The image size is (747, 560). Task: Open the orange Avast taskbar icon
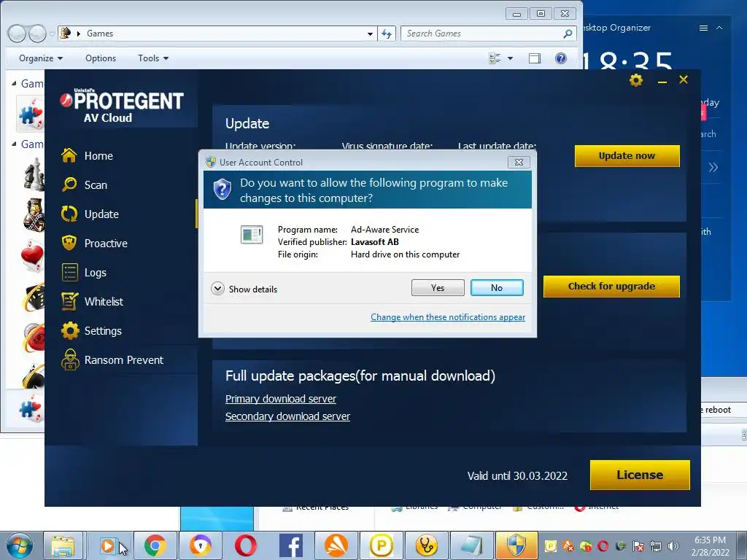click(x=336, y=545)
